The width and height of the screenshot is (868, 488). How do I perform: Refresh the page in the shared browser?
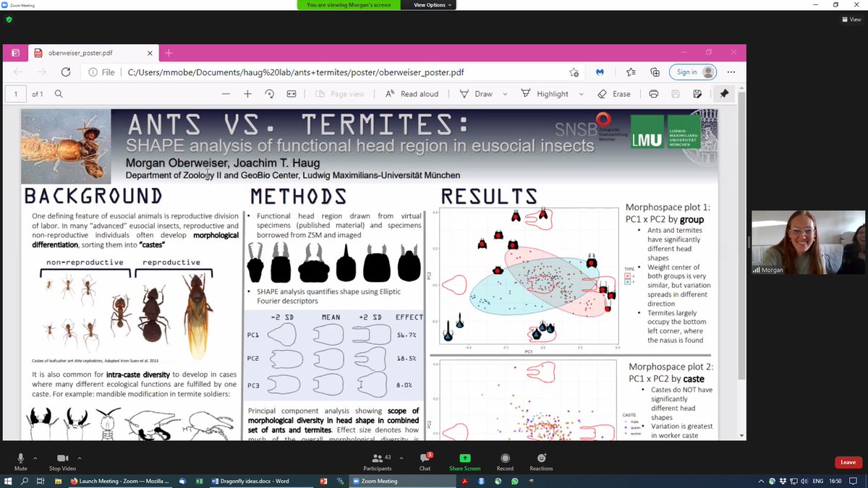[65, 72]
